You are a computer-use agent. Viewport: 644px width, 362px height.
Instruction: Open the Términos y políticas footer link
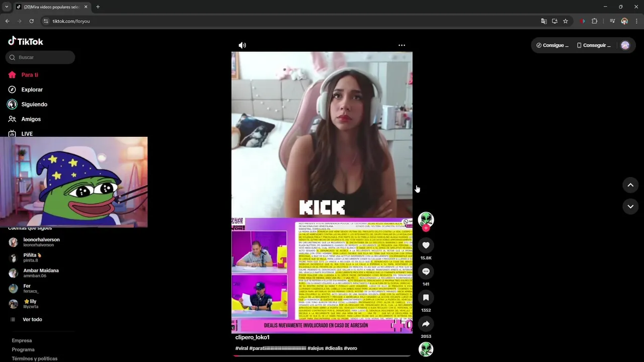coord(35,358)
